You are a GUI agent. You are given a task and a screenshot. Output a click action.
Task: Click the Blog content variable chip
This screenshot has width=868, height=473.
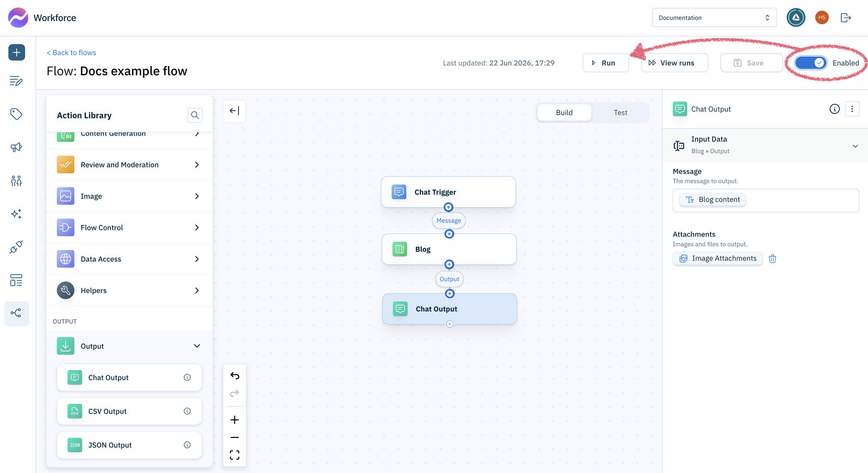713,199
